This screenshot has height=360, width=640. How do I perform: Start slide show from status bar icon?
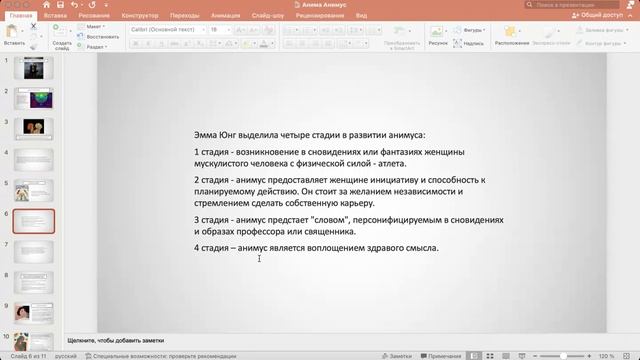click(522, 356)
